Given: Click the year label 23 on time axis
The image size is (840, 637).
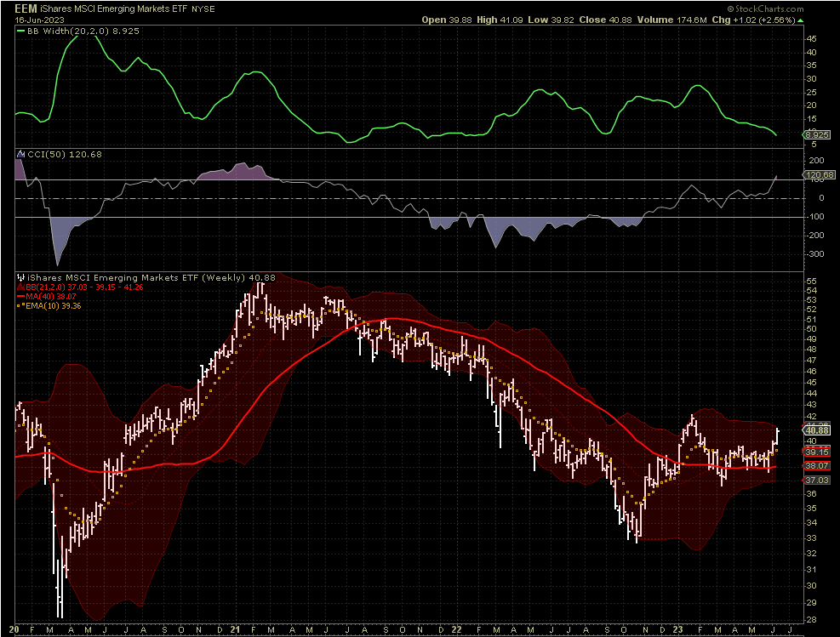Looking at the screenshot, I should [x=678, y=629].
